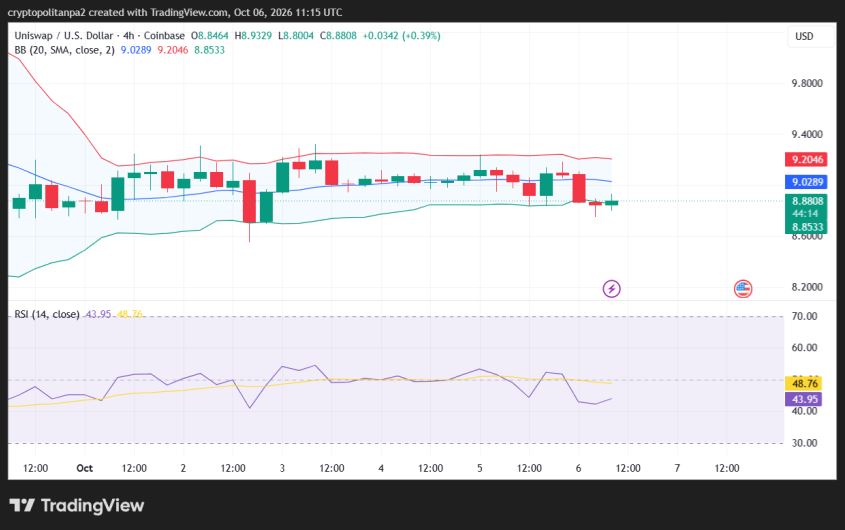845x530 pixels.
Task: Click the purple 43.95 RSI value label
Action: pos(804,399)
